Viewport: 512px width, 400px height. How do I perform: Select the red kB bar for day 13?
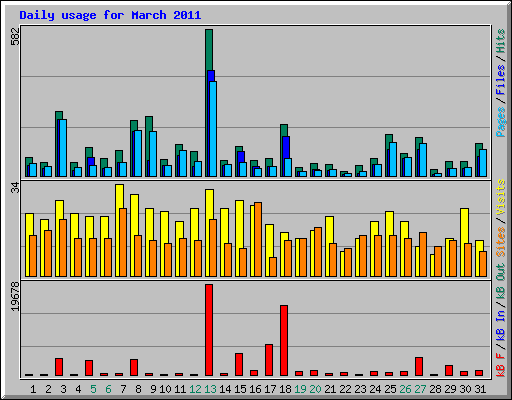(209, 330)
